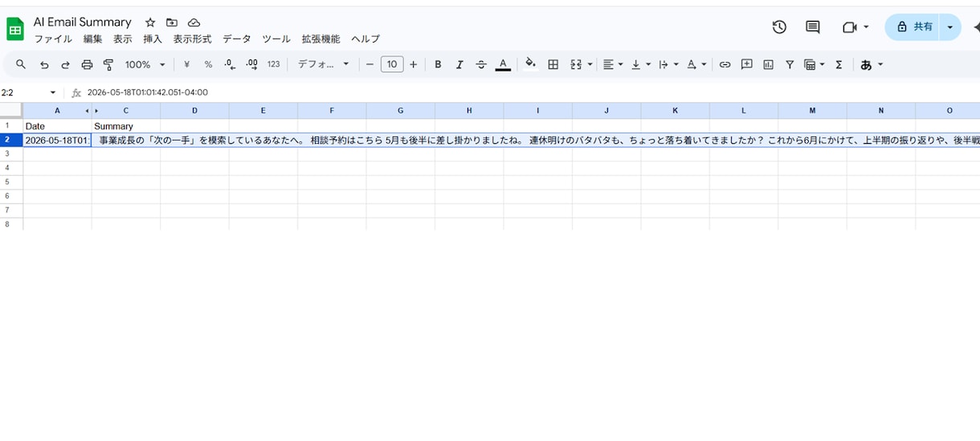Open the ファイル menu
This screenshot has width=980, height=441.
[x=53, y=39]
